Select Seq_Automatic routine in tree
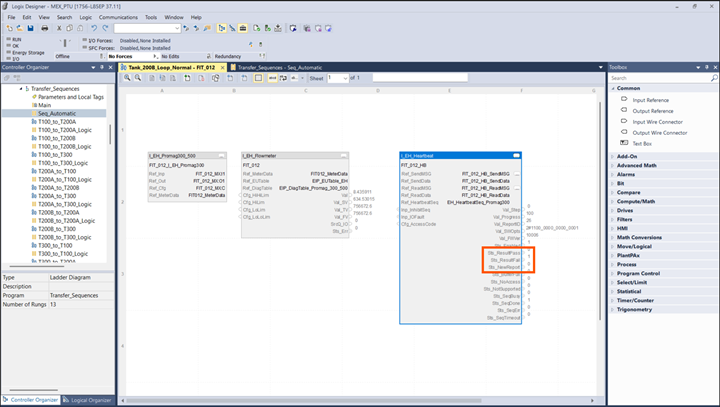The image size is (720, 407). point(57,113)
